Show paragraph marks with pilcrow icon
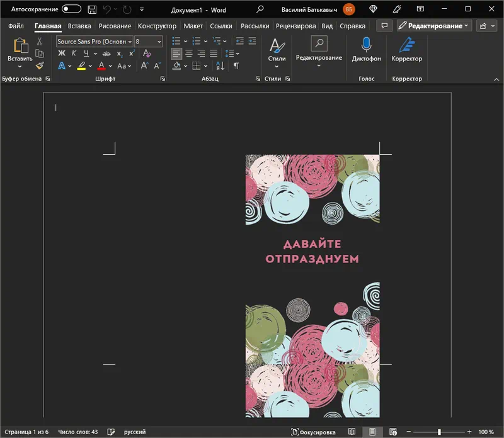 pyautogui.click(x=236, y=65)
